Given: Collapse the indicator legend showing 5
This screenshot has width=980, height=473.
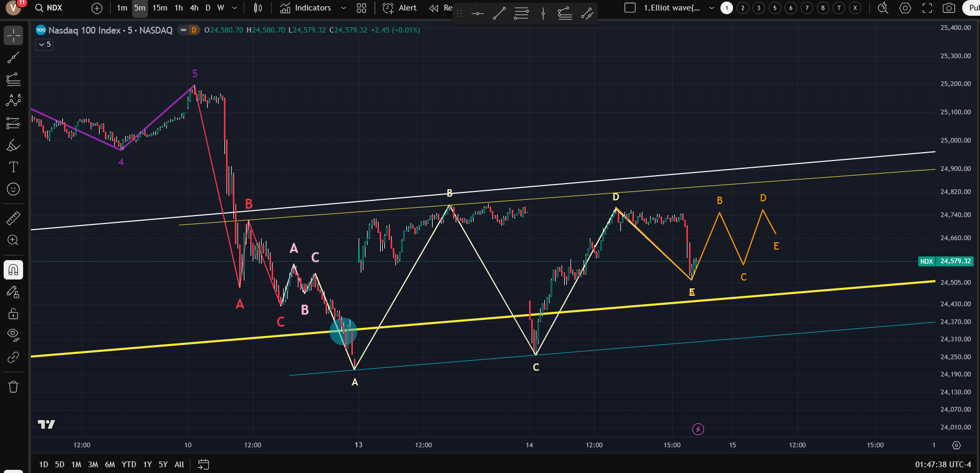Looking at the screenshot, I should pyautogui.click(x=45, y=45).
